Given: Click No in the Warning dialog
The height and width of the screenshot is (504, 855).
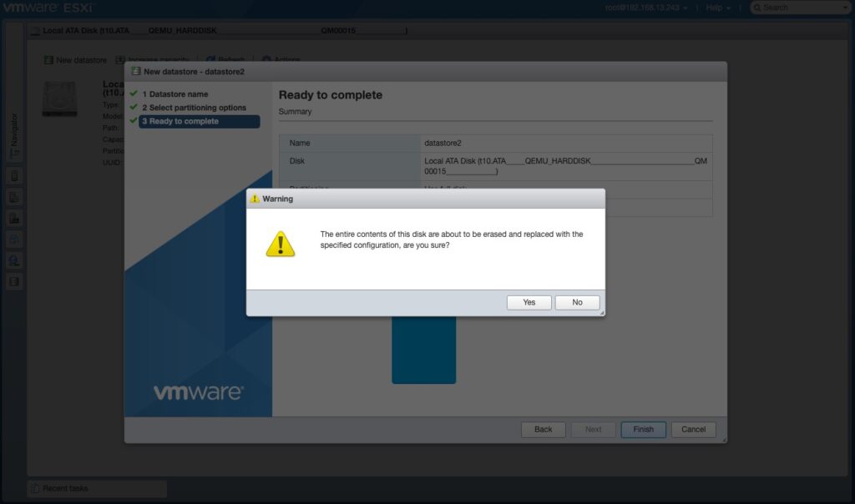Looking at the screenshot, I should (x=577, y=302).
